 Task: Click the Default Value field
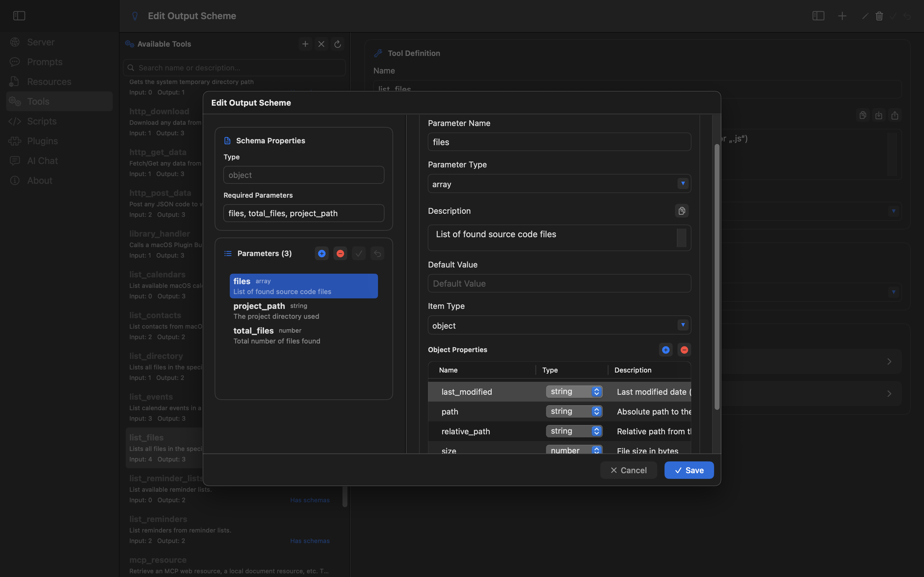(x=559, y=283)
